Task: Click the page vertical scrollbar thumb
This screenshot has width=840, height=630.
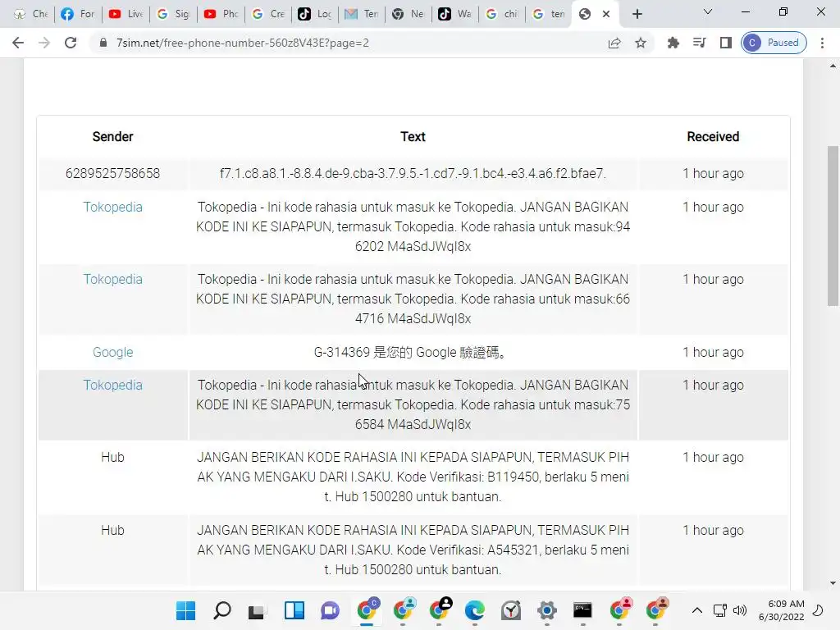Action: pyautogui.click(x=833, y=225)
